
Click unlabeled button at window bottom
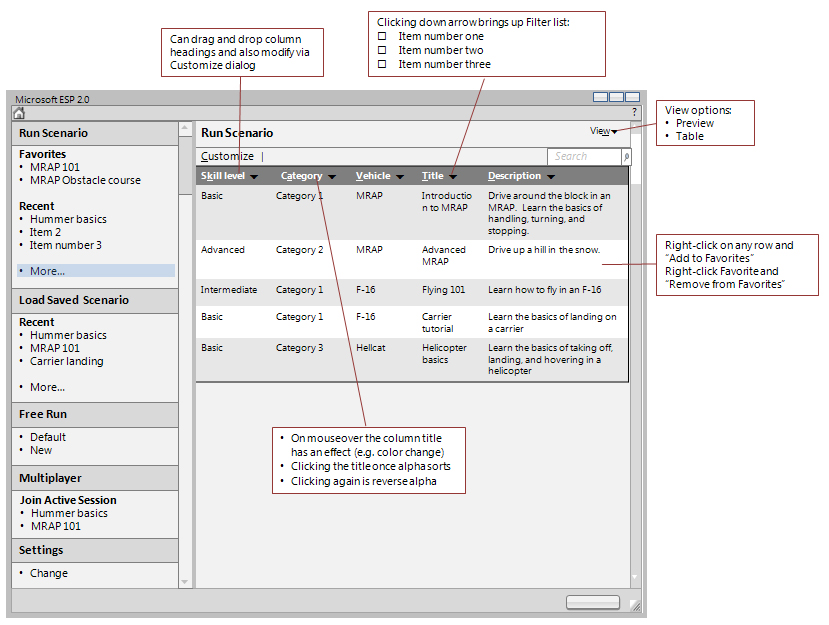click(x=593, y=602)
